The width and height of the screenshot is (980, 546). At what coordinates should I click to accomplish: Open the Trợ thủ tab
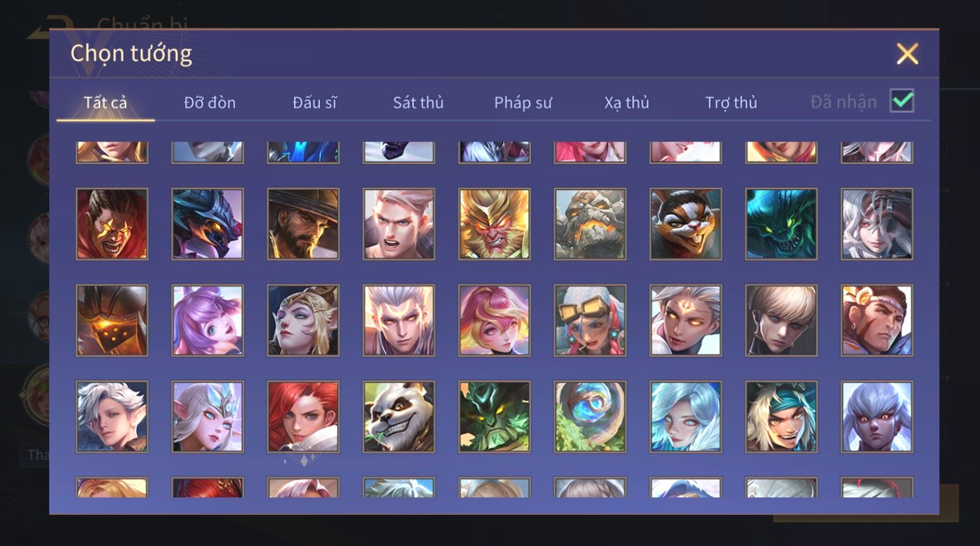click(x=731, y=102)
